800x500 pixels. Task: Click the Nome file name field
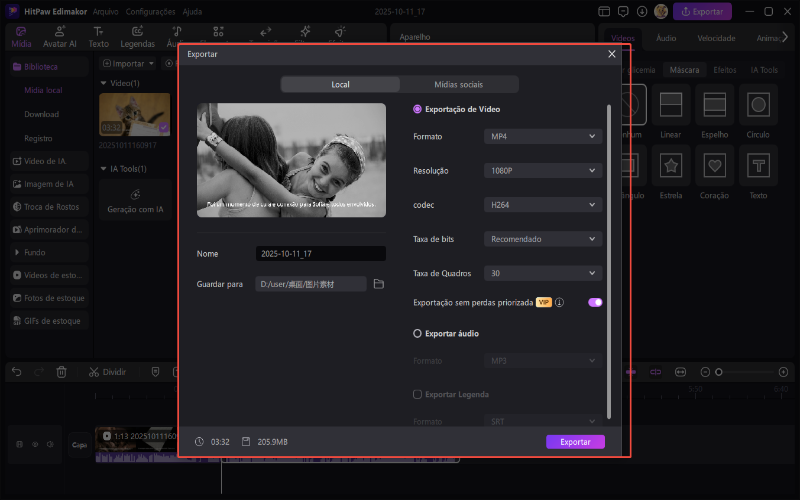[319, 254]
